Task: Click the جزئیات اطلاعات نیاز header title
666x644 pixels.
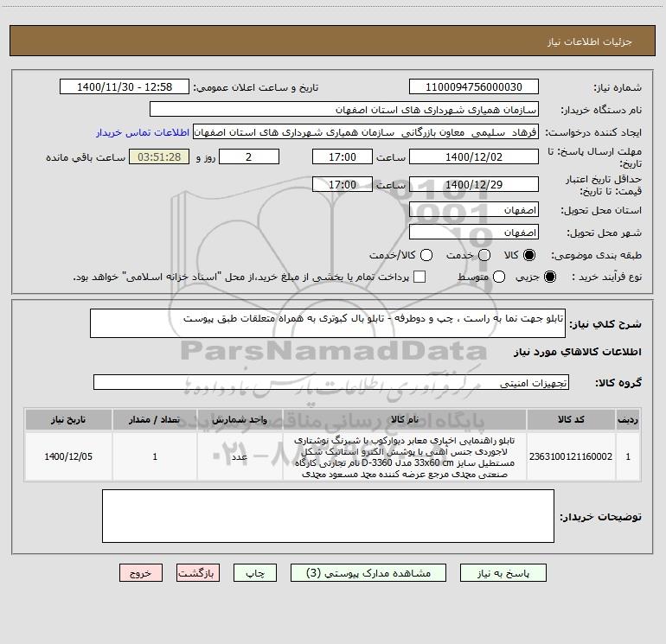Action: click(589, 41)
